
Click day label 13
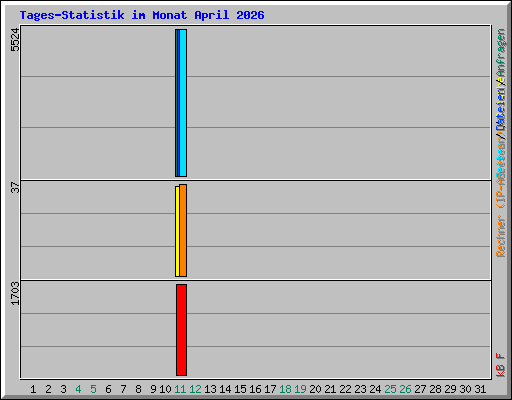tap(210, 389)
